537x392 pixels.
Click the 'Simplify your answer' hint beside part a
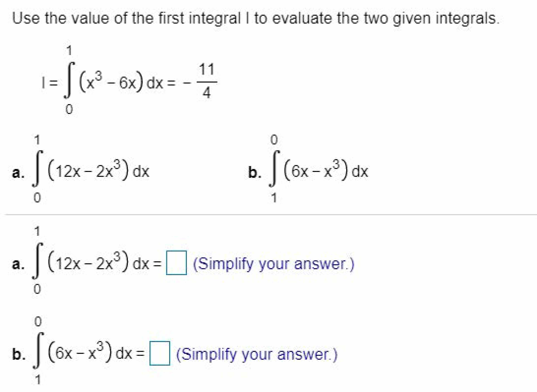[x=274, y=264]
